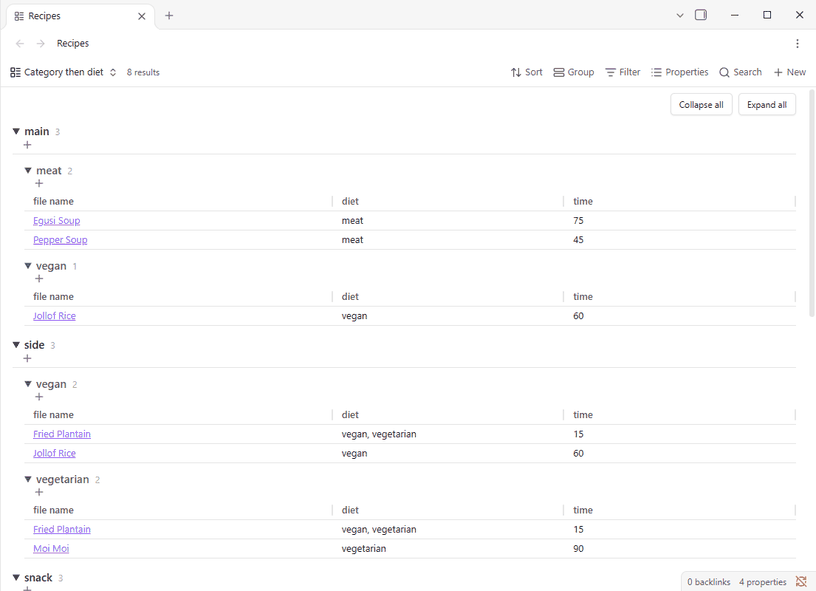Collapse the main group
Viewport: 816px width, 591px height.
(16, 132)
